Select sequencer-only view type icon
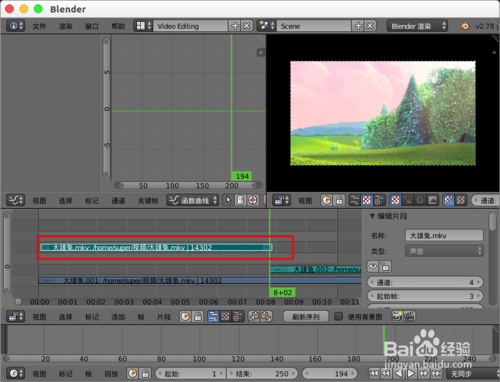This screenshot has height=382, width=500. pos(213,316)
